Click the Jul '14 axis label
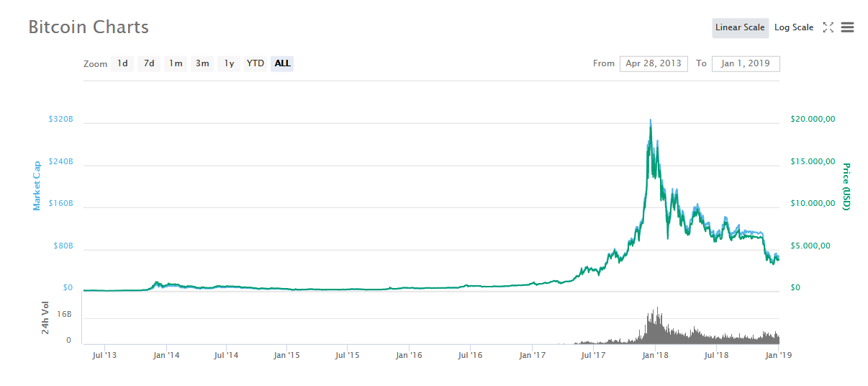The height and width of the screenshot is (386, 868). coord(226,354)
